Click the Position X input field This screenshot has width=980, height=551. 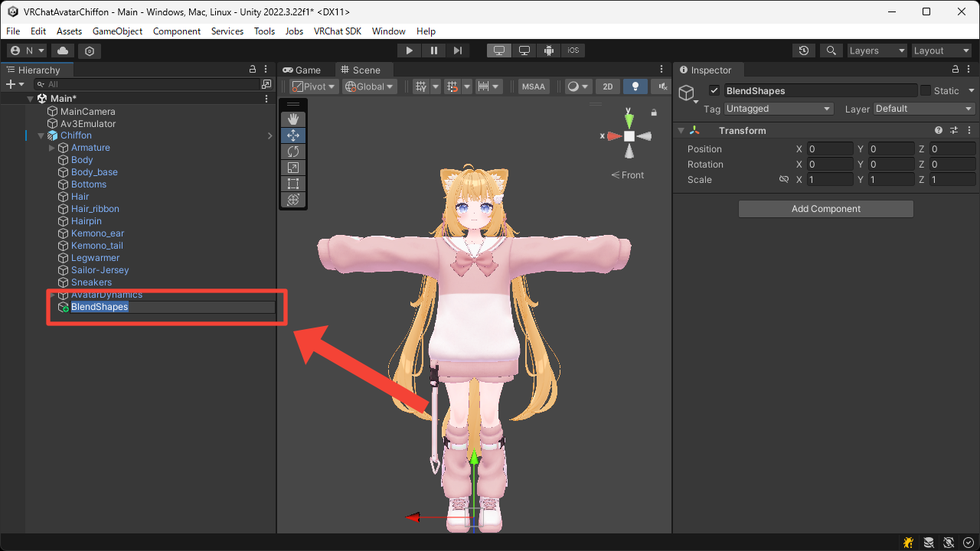coord(830,149)
